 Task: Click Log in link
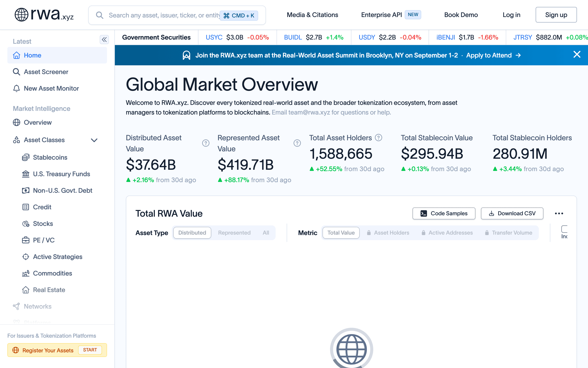[x=512, y=15]
